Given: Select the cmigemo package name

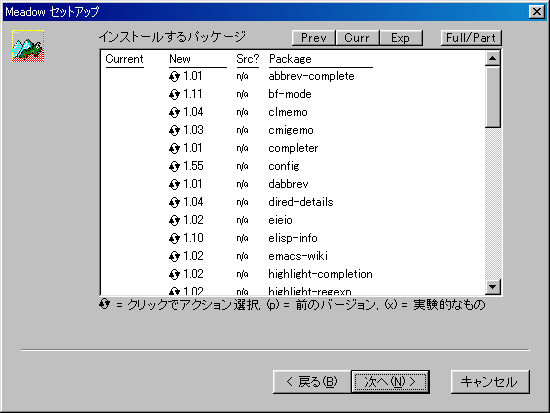Looking at the screenshot, I should (291, 130).
